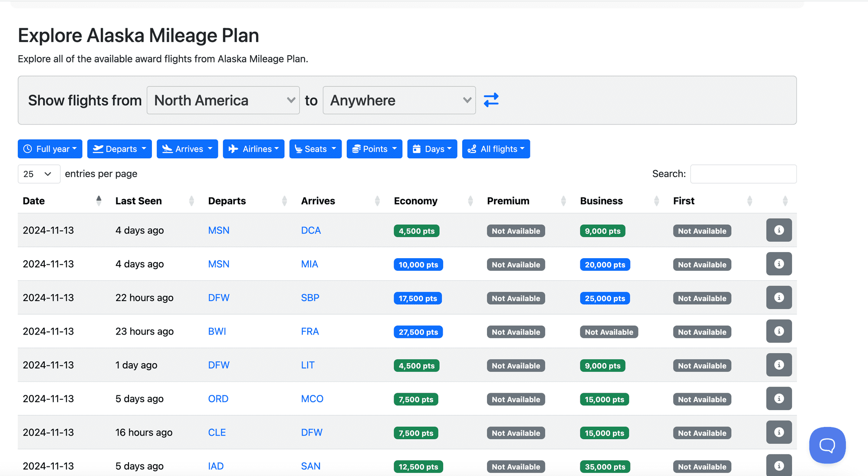Image resolution: width=868 pixels, height=476 pixels.
Task: Click the '1 day ago' last seen cell
Action: coord(136,365)
